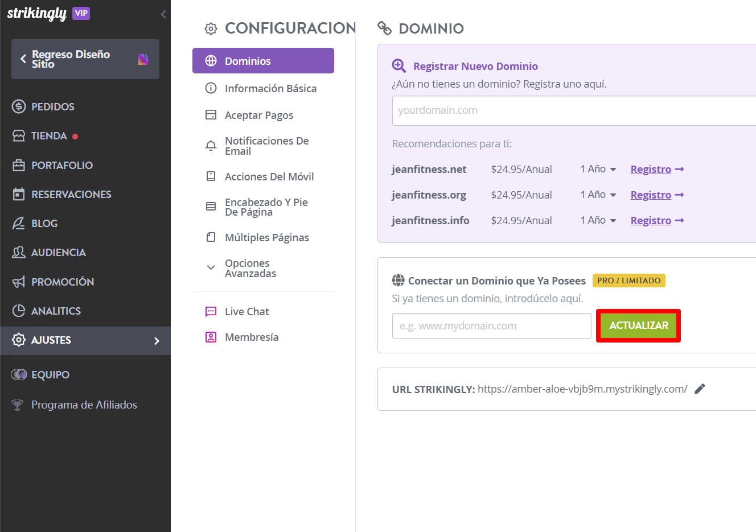Click the Reservaciones calendar icon
756x532 pixels.
click(19, 194)
